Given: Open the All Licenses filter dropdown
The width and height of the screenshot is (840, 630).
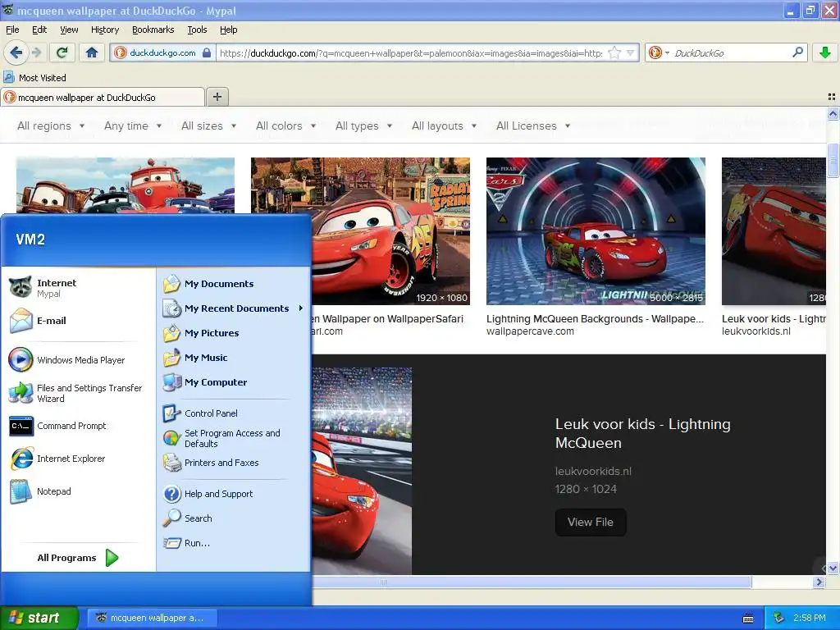Looking at the screenshot, I should coord(533,126).
